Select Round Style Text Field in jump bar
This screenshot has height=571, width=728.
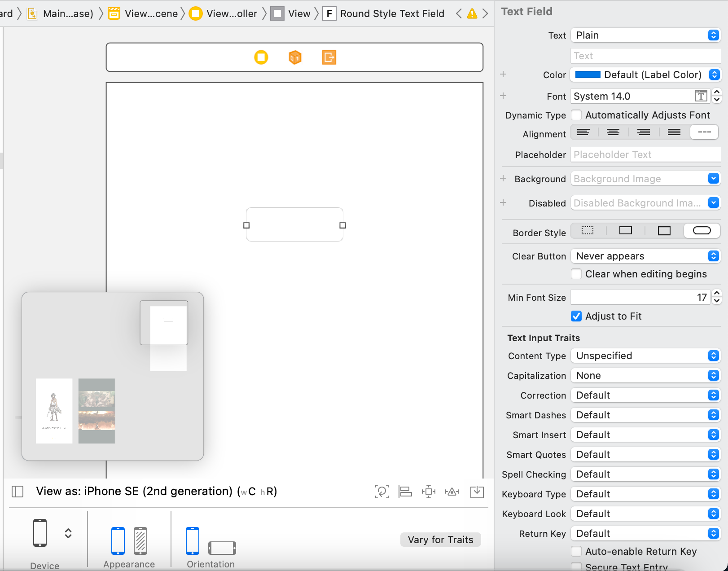coord(391,13)
